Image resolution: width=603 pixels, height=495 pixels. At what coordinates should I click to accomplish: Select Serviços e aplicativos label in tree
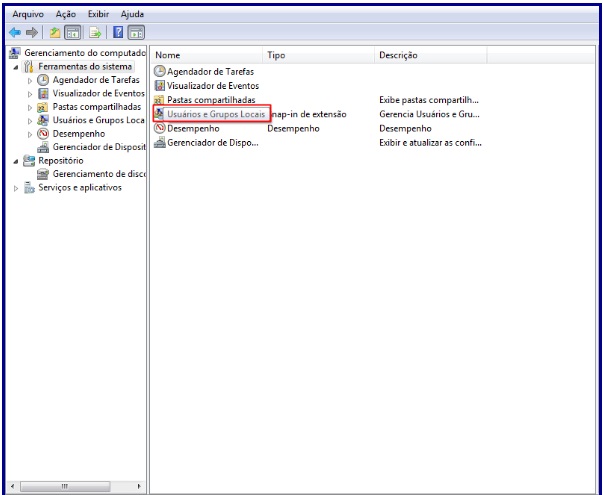(x=80, y=188)
